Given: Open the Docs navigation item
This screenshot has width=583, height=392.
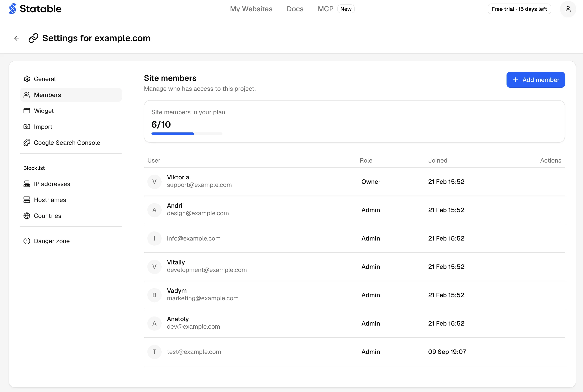Looking at the screenshot, I should click(295, 9).
